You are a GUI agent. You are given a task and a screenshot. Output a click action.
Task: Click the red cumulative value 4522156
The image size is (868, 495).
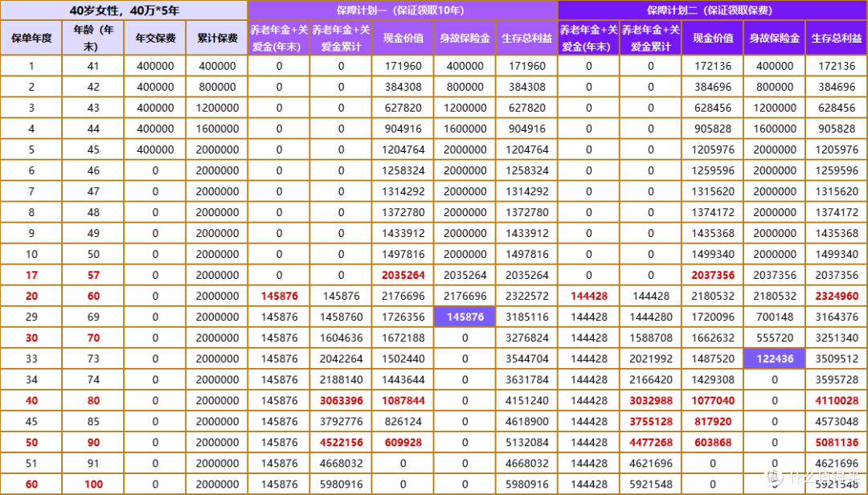click(x=341, y=443)
